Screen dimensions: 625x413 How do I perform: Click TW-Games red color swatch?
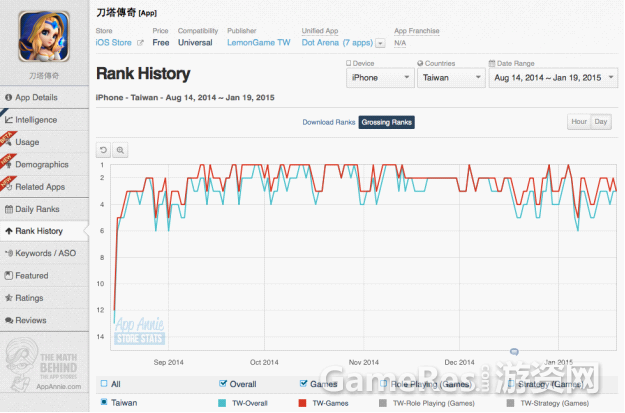[x=303, y=403]
